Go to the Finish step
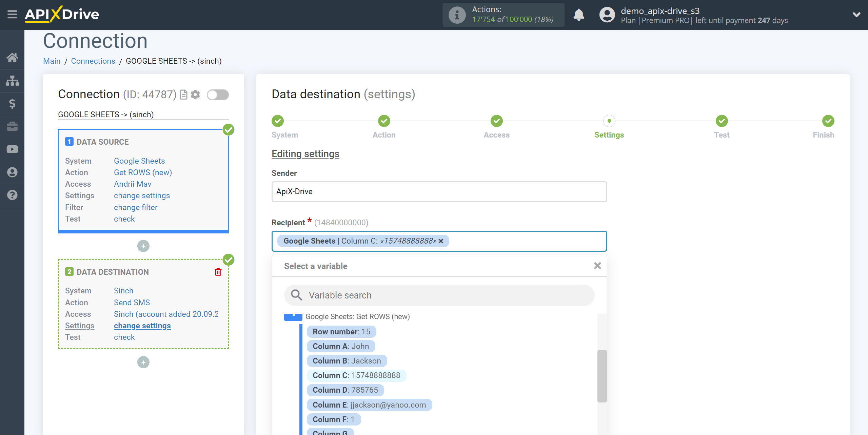Viewport: 868px width, 435px height. pyautogui.click(x=828, y=121)
